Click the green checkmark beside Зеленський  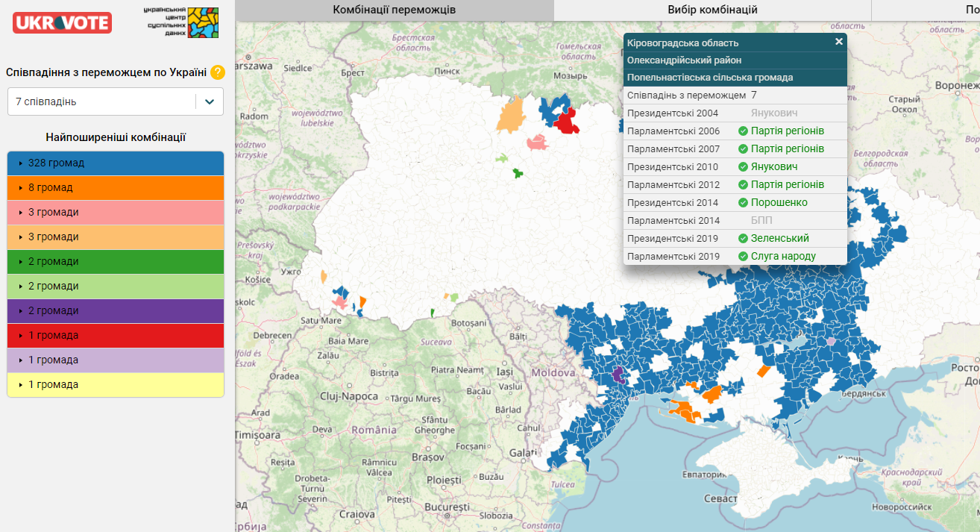tap(743, 239)
